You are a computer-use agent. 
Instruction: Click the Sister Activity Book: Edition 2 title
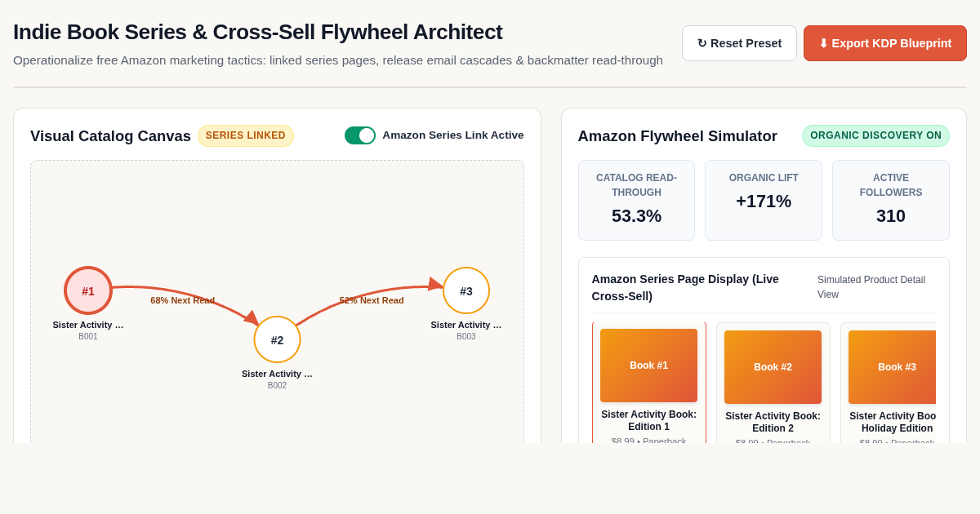tap(773, 422)
